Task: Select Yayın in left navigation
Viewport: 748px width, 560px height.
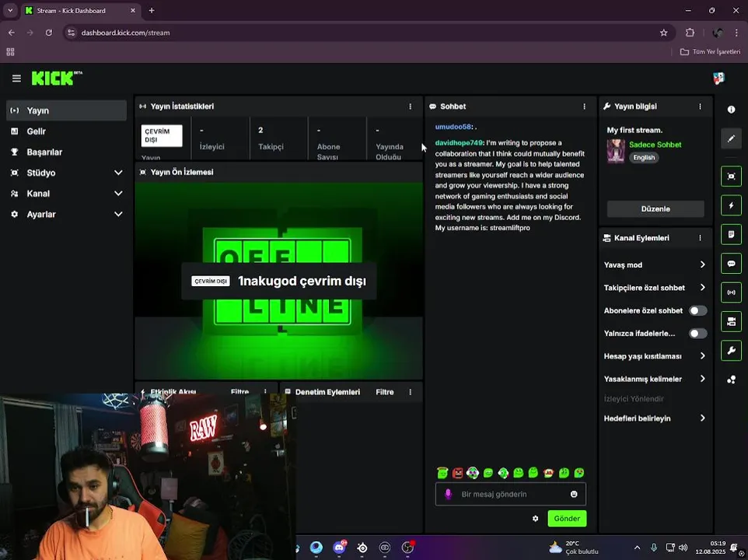Action: pos(66,110)
